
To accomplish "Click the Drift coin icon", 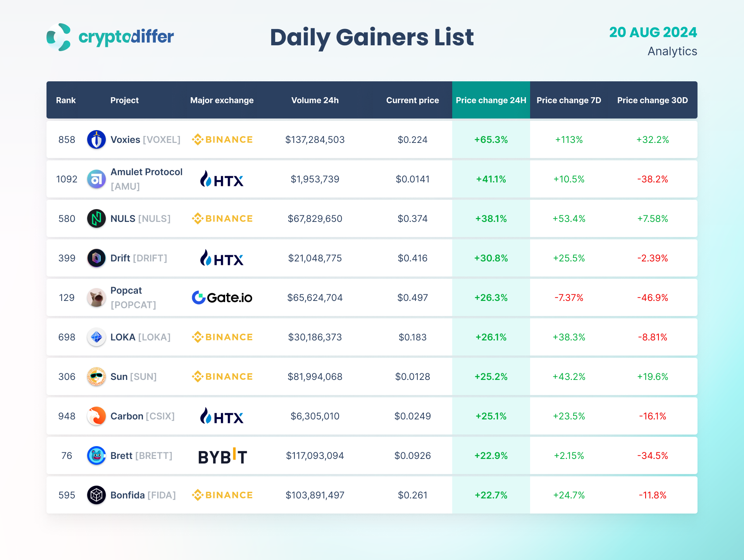I will click(96, 258).
